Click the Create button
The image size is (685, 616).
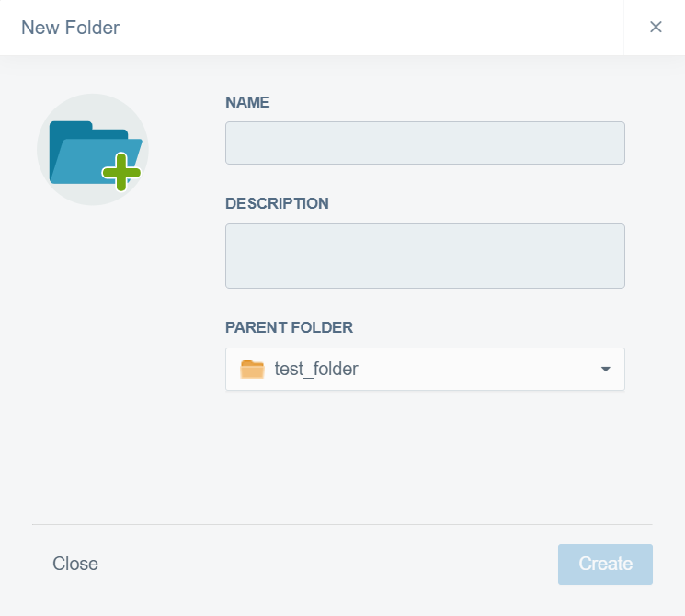(605, 565)
